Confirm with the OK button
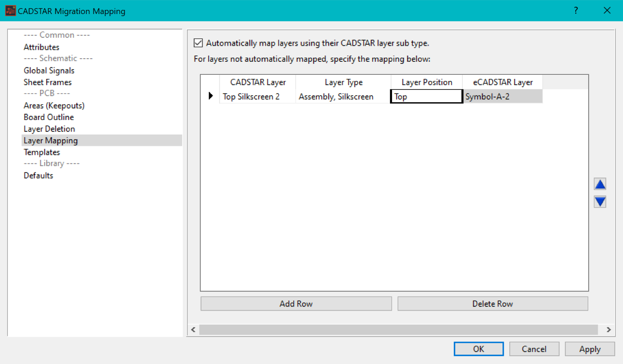 479,349
